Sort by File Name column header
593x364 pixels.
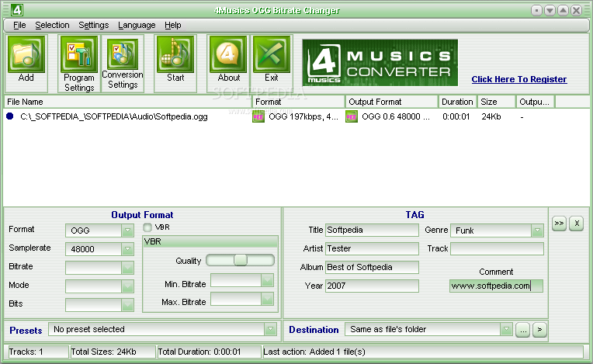pyautogui.click(x=128, y=102)
